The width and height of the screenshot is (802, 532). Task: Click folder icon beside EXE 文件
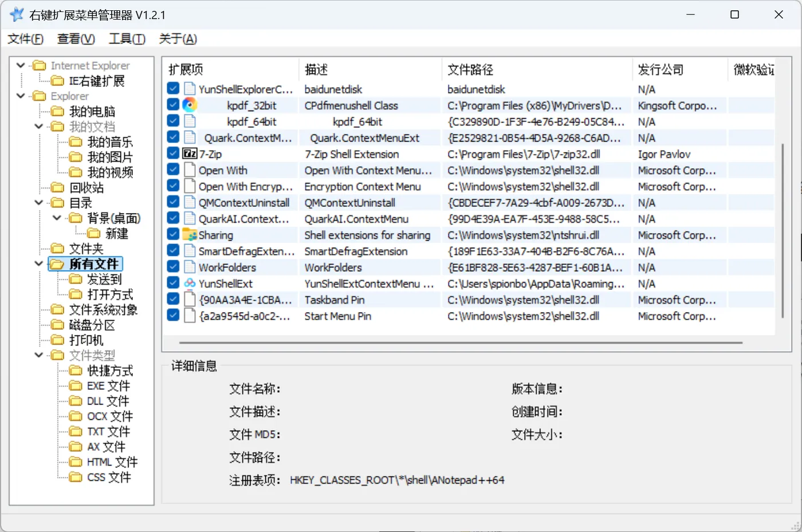(x=76, y=385)
